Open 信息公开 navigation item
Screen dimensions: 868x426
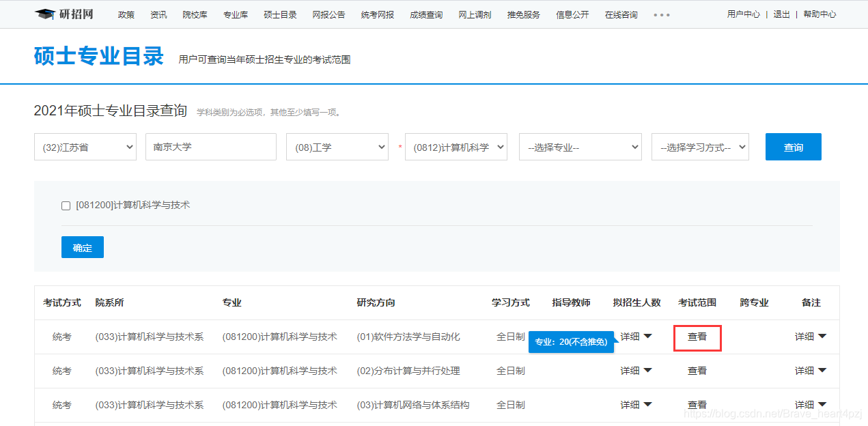click(x=572, y=14)
